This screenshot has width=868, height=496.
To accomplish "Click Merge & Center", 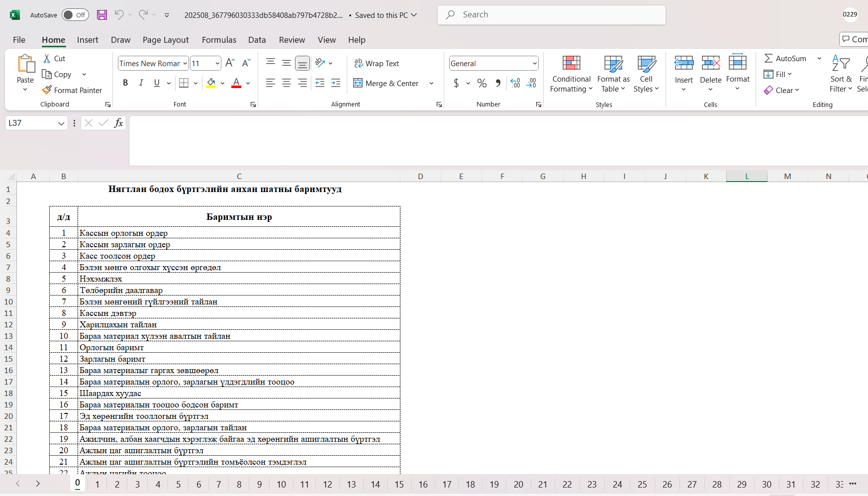I will coord(386,83).
